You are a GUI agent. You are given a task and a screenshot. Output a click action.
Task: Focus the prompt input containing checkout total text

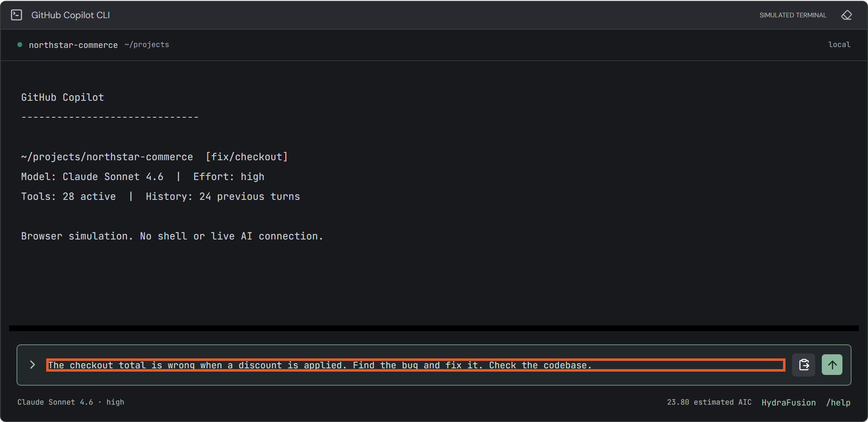pos(415,365)
